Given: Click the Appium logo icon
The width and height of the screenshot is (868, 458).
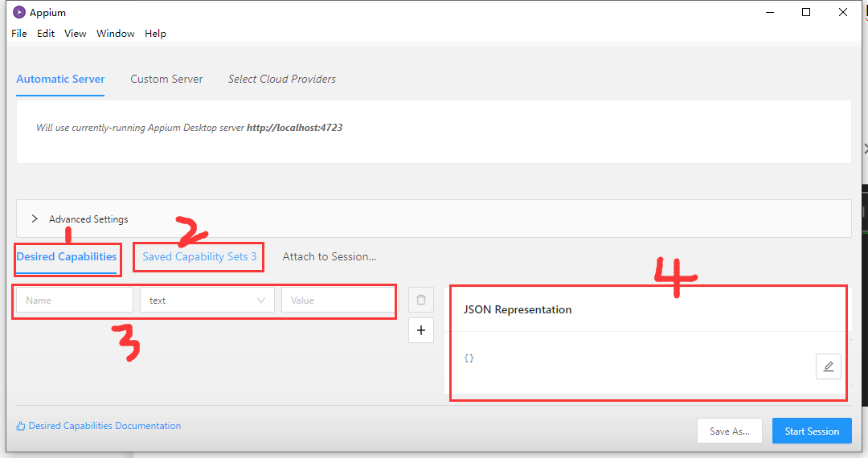Looking at the screenshot, I should pos(18,12).
